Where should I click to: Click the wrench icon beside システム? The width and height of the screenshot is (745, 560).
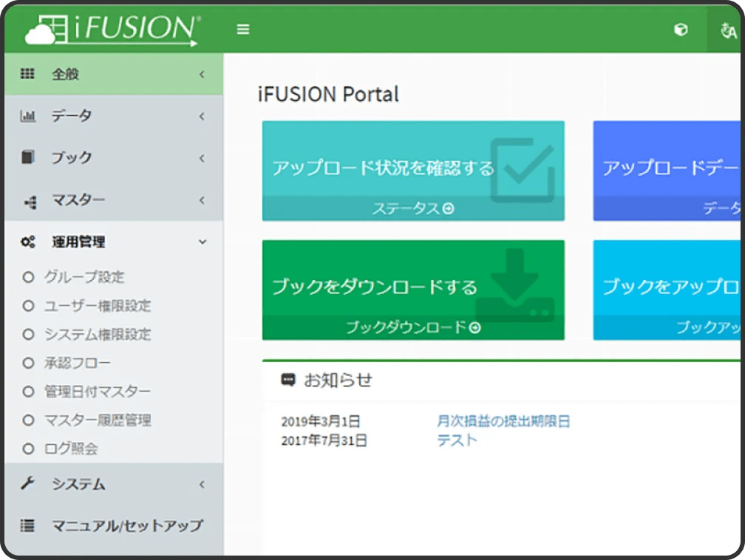click(27, 483)
